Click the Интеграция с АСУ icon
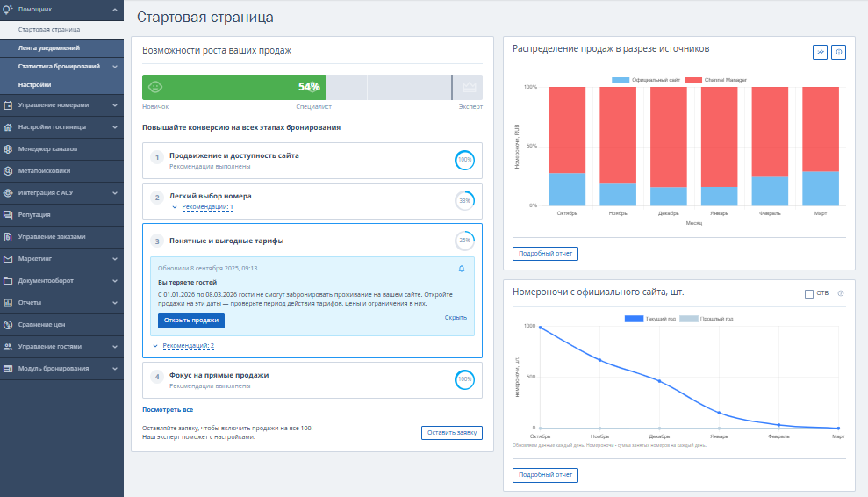868x497 pixels. click(x=8, y=193)
